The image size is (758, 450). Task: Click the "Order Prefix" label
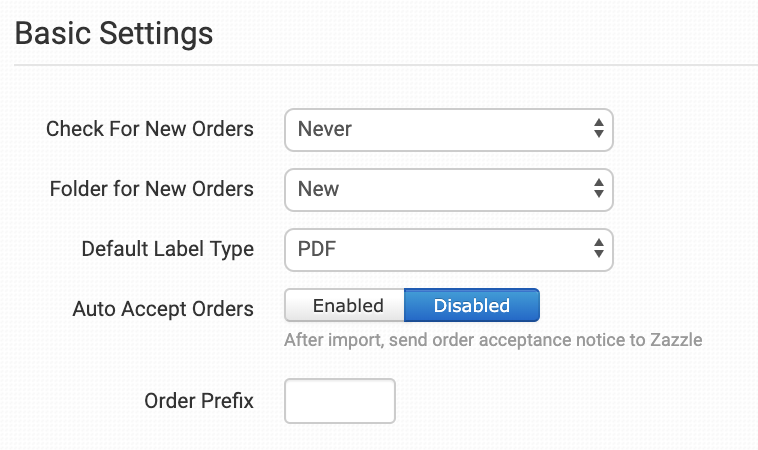click(x=199, y=401)
